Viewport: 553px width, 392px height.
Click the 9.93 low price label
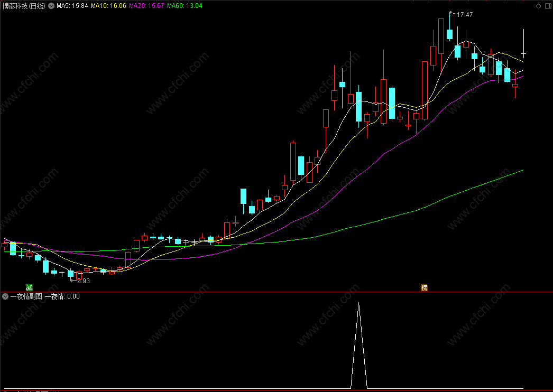click(x=84, y=281)
